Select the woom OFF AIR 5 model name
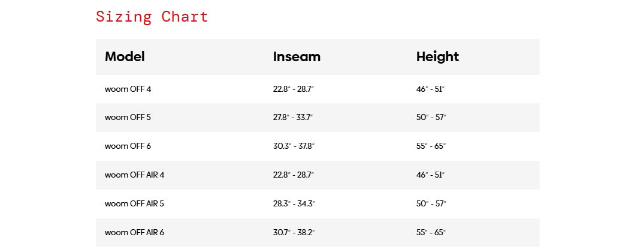The width and height of the screenshot is (644, 252). [134, 204]
